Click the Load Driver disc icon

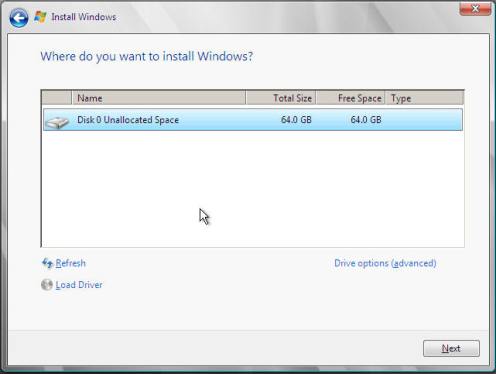47,285
